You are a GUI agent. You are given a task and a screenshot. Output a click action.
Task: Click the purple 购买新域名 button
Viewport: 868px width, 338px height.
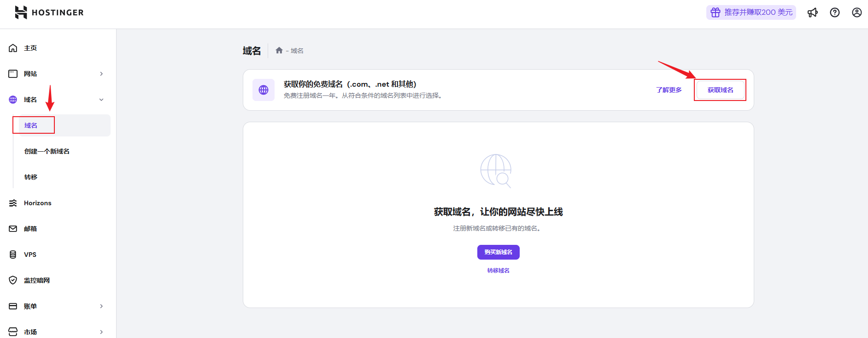pos(498,252)
